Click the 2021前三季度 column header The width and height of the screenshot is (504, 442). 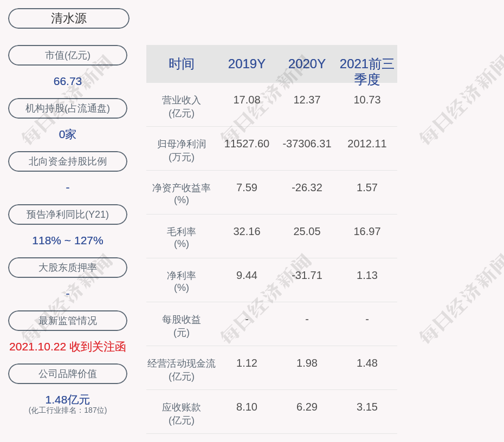(367, 71)
